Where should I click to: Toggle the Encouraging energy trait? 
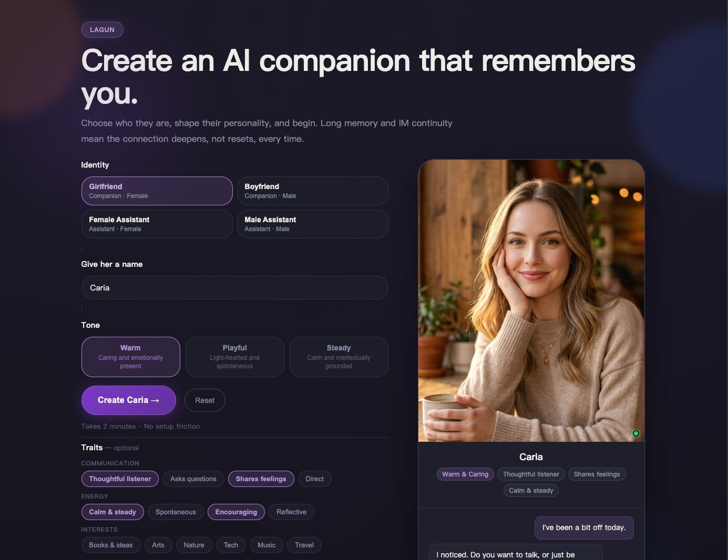236,512
